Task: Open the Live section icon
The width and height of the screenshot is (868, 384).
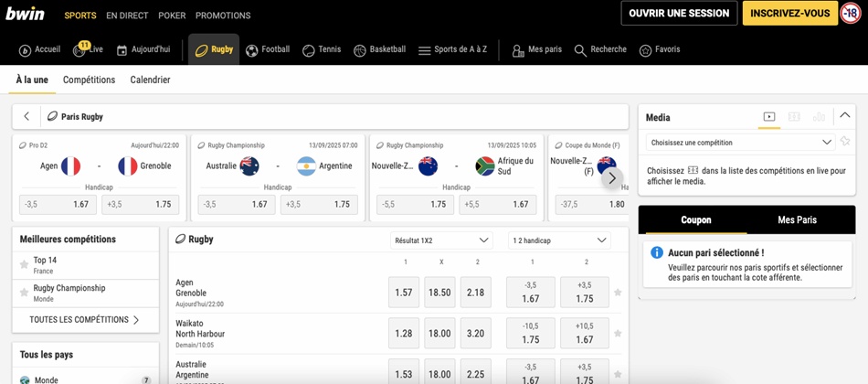Action: (80, 50)
